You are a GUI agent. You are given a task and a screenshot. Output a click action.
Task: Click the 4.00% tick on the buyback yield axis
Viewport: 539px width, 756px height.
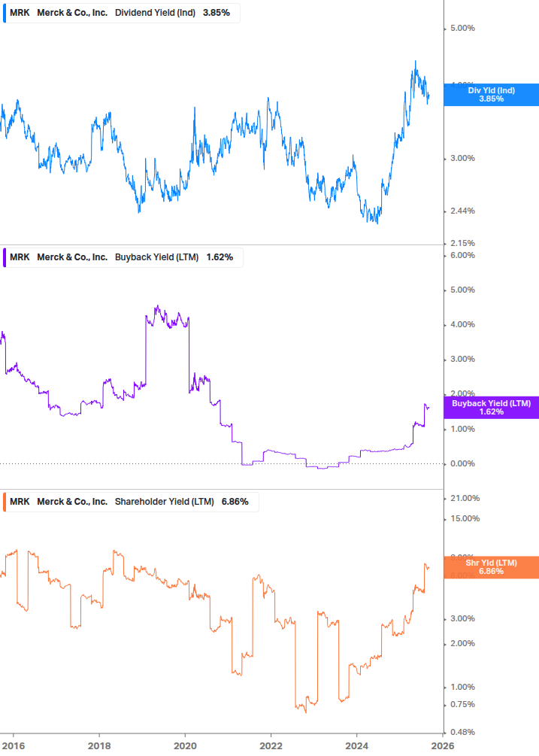click(x=462, y=325)
